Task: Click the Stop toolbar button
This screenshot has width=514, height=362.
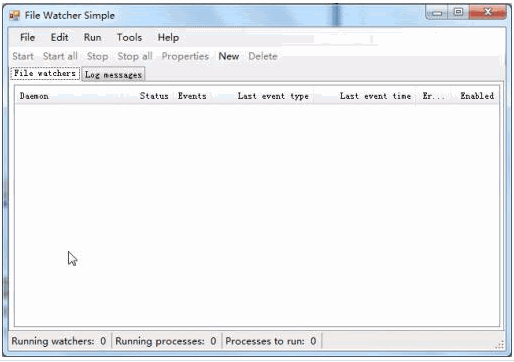Action: tap(97, 56)
